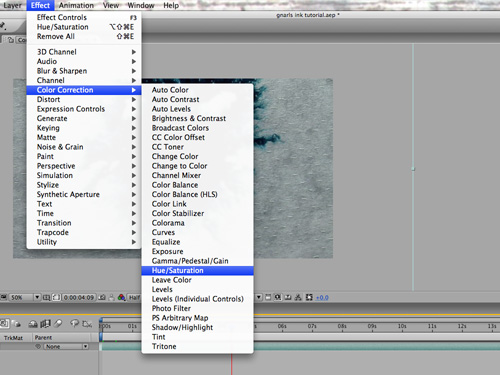This screenshot has width=500, height=375.
Task: Toggle hide shy layers timeline icon
Action: pyautogui.click(x=33, y=323)
